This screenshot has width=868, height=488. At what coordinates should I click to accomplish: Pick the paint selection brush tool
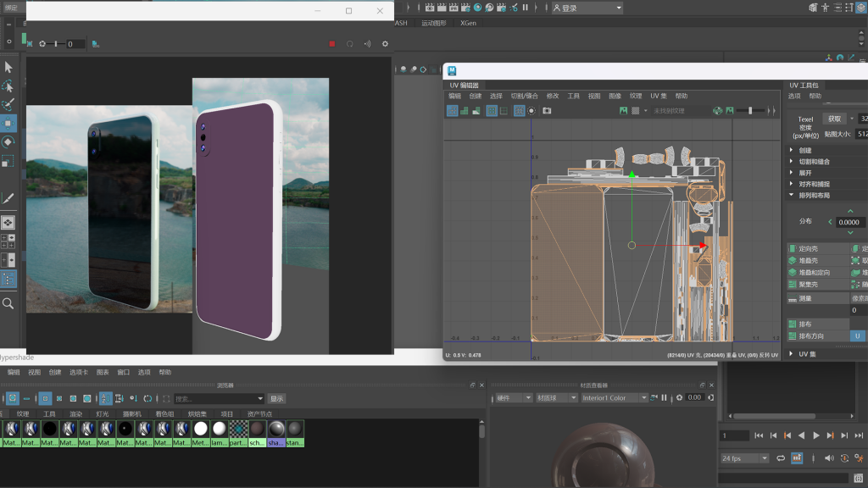pyautogui.click(x=8, y=104)
